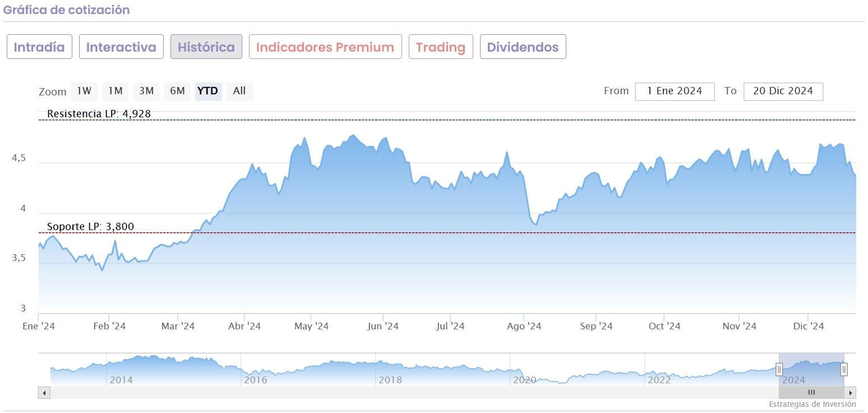Choose the 3M zoom option
This screenshot has height=413, width=868.
coord(146,91)
